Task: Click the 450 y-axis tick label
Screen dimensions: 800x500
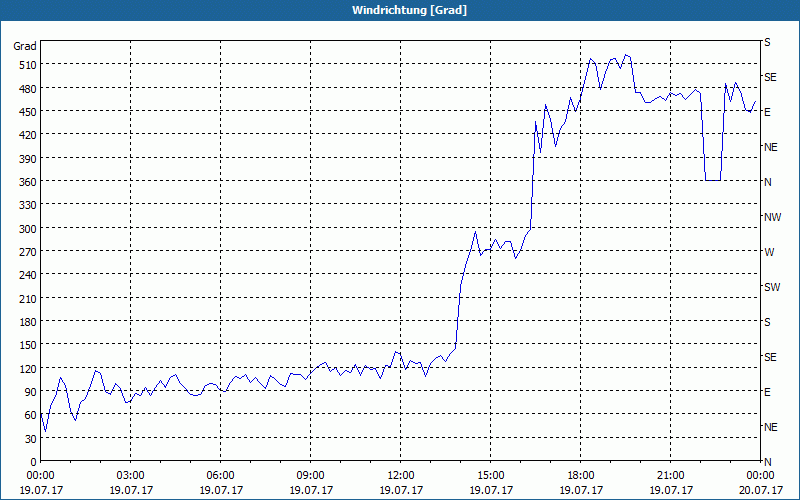Action: pos(28,112)
